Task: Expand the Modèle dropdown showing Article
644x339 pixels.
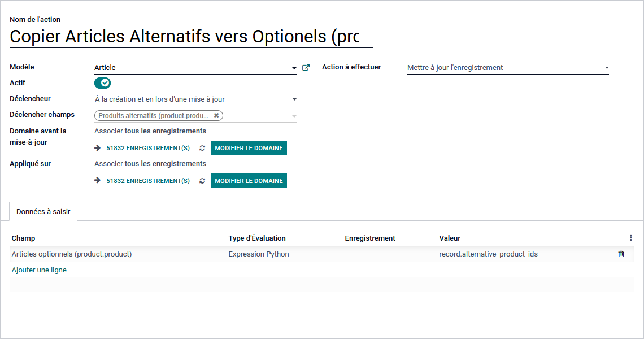Action: [x=294, y=68]
